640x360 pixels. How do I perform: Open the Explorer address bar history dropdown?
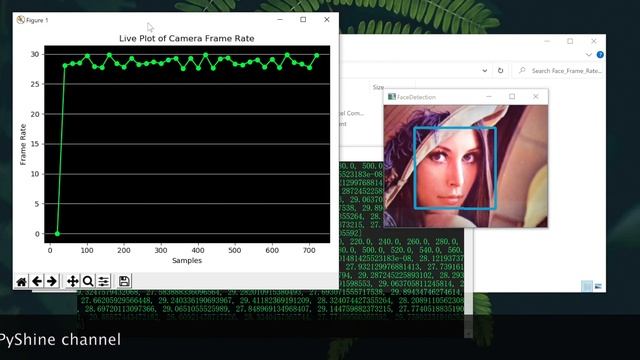point(484,71)
